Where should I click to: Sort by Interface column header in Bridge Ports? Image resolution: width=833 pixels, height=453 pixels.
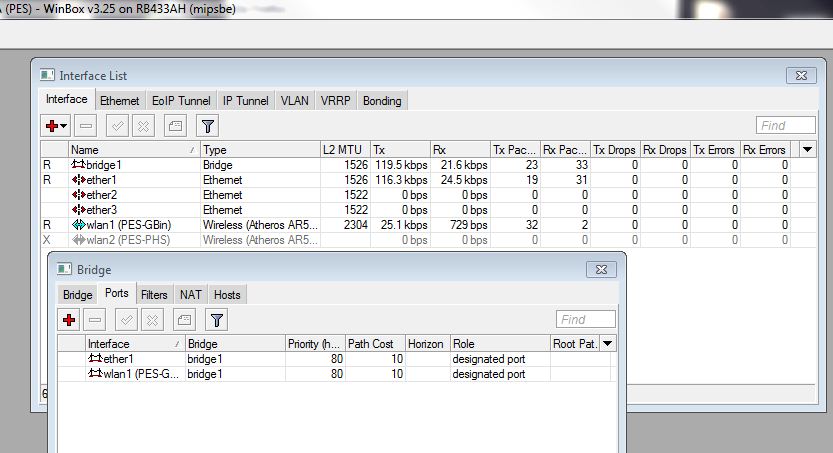[134, 344]
